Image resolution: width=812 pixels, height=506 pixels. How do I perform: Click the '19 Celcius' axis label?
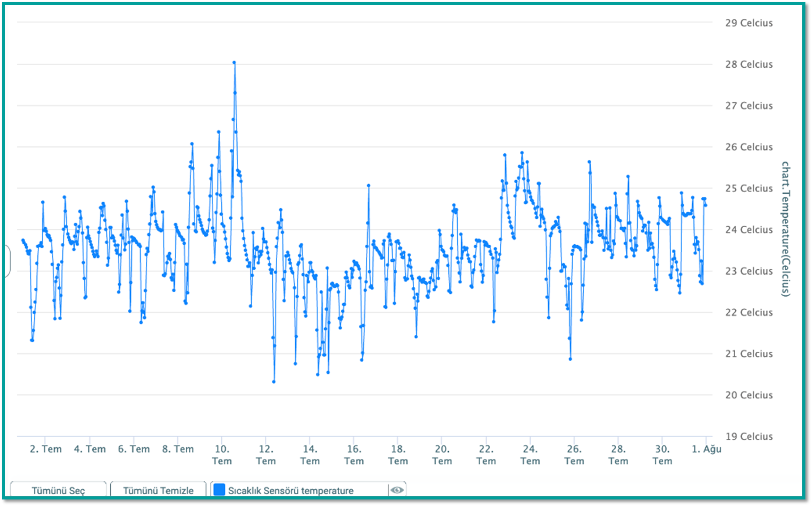[x=749, y=436]
